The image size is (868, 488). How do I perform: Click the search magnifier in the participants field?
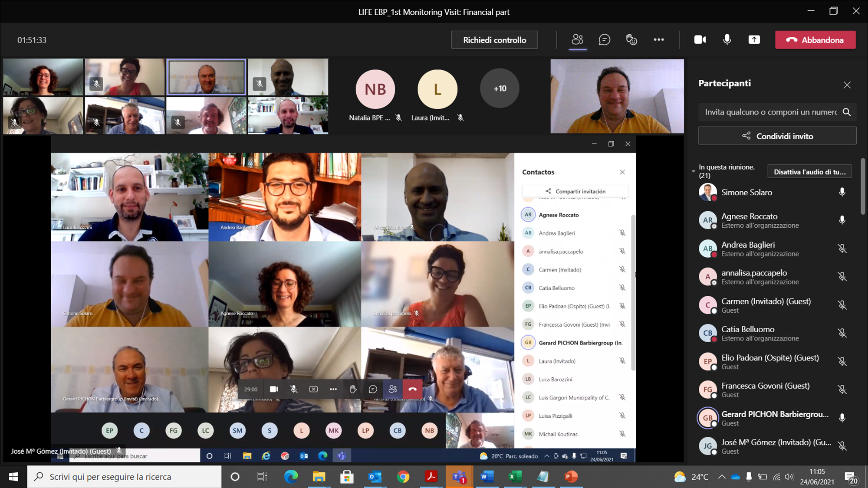846,112
